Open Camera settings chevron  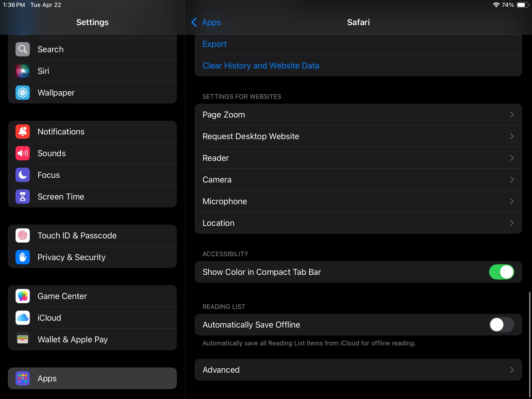point(512,180)
